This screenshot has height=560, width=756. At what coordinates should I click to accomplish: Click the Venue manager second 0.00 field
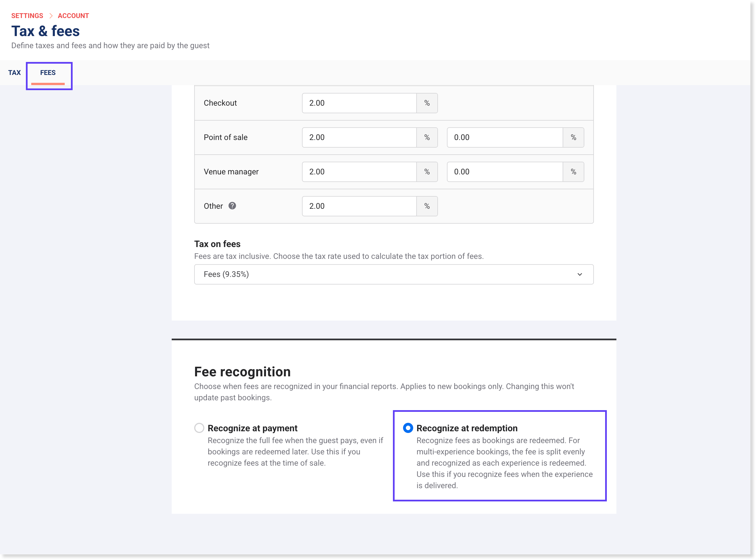[x=505, y=172]
